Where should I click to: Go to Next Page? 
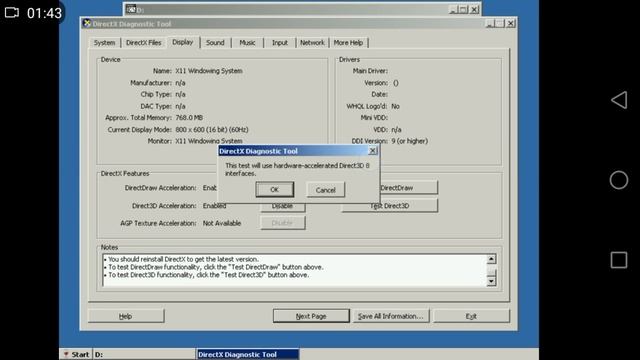[311, 316]
